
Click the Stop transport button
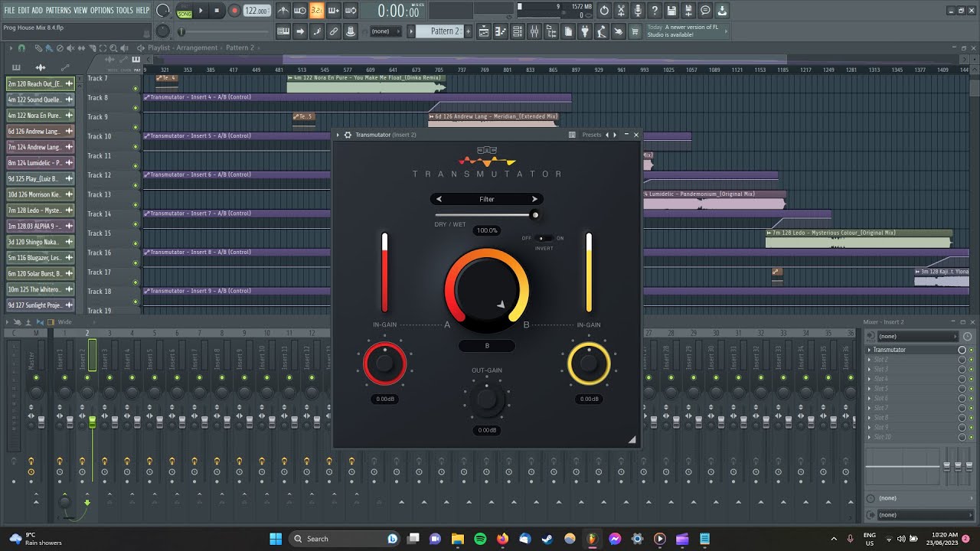[217, 11]
